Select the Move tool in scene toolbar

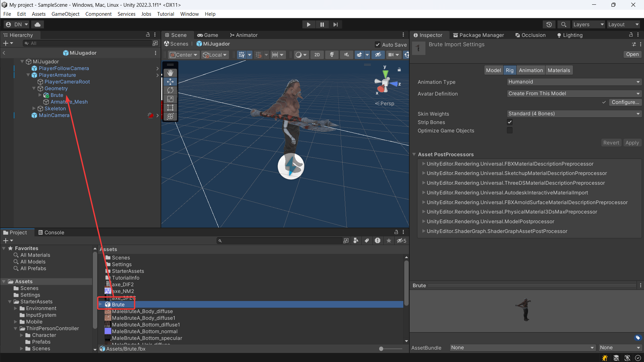click(x=170, y=81)
